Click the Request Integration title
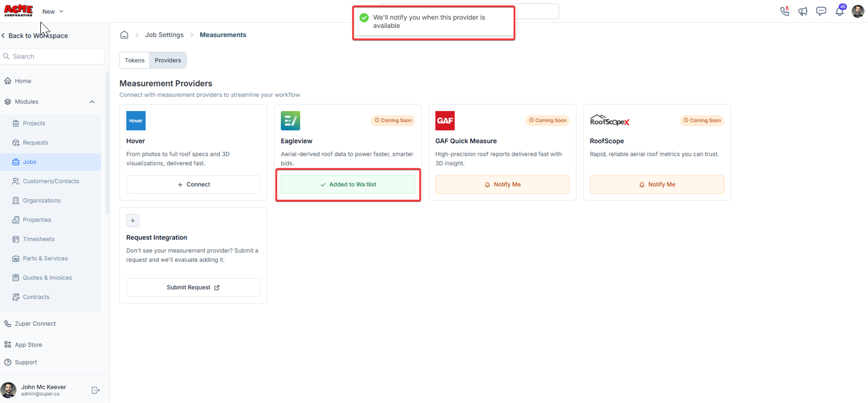The image size is (868, 403). (x=156, y=237)
